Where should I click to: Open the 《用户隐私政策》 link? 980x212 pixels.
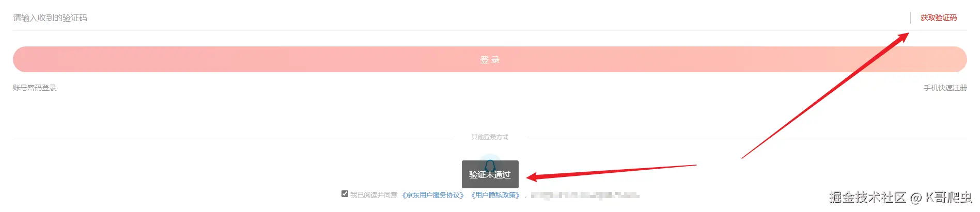click(x=495, y=195)
